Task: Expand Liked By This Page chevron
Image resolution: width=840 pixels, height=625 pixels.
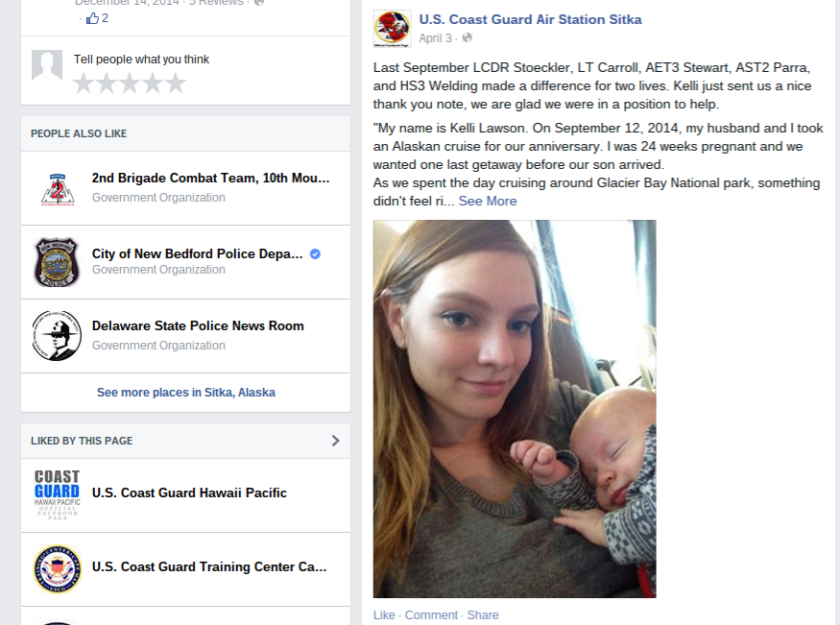Action: coord(335,441)
